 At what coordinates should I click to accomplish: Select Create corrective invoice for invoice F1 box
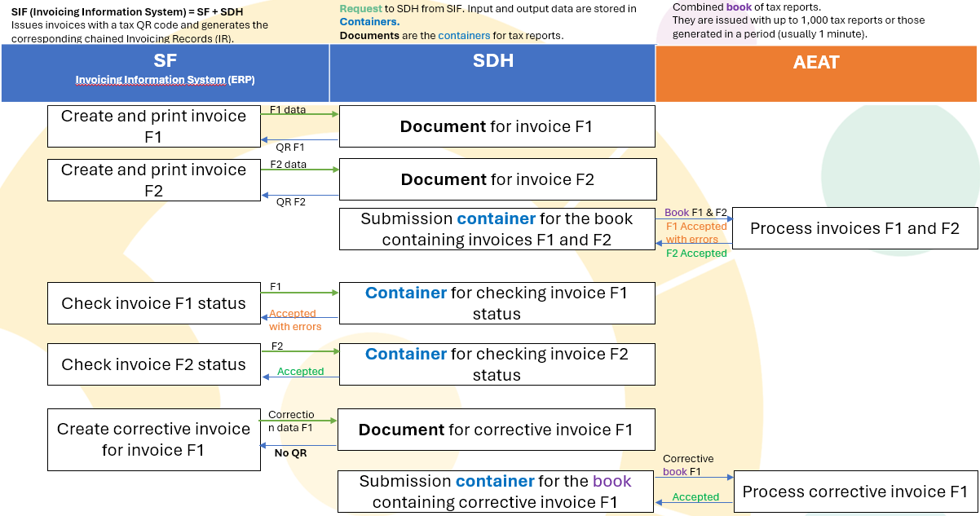click(153, 440)
